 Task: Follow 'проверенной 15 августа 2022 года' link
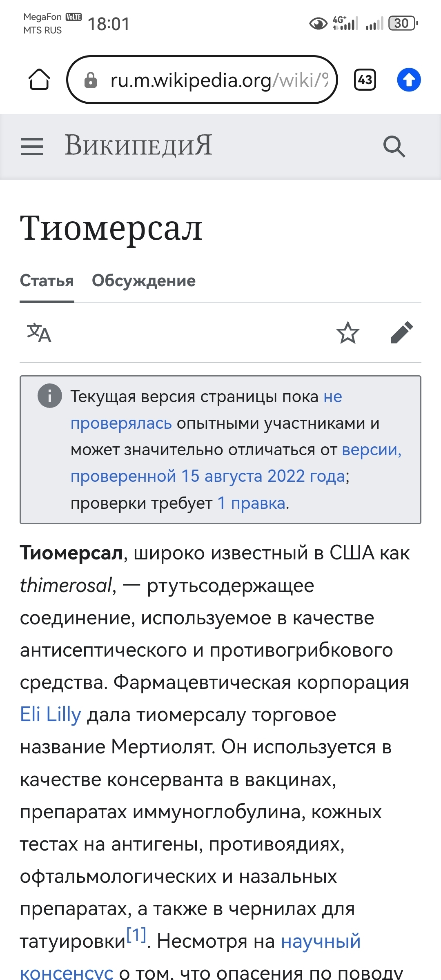click(x=208, y=477)
